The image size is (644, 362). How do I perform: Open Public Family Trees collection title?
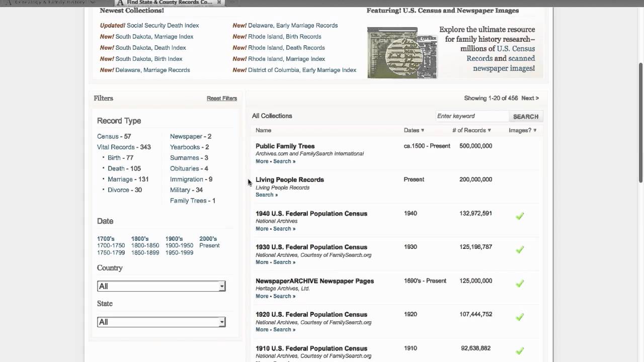285,146
